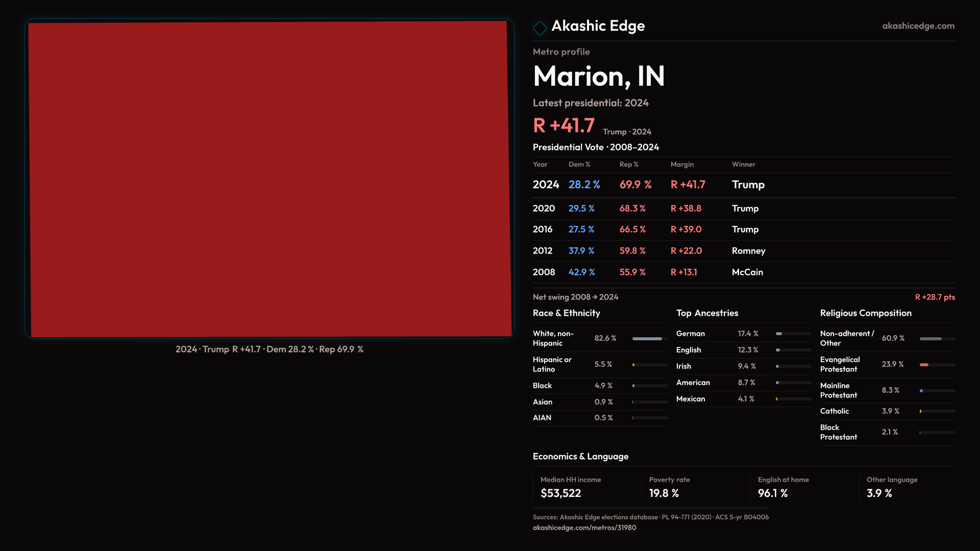Click the Akashic Edge diamond logo icon

click(x=540, y=28)
